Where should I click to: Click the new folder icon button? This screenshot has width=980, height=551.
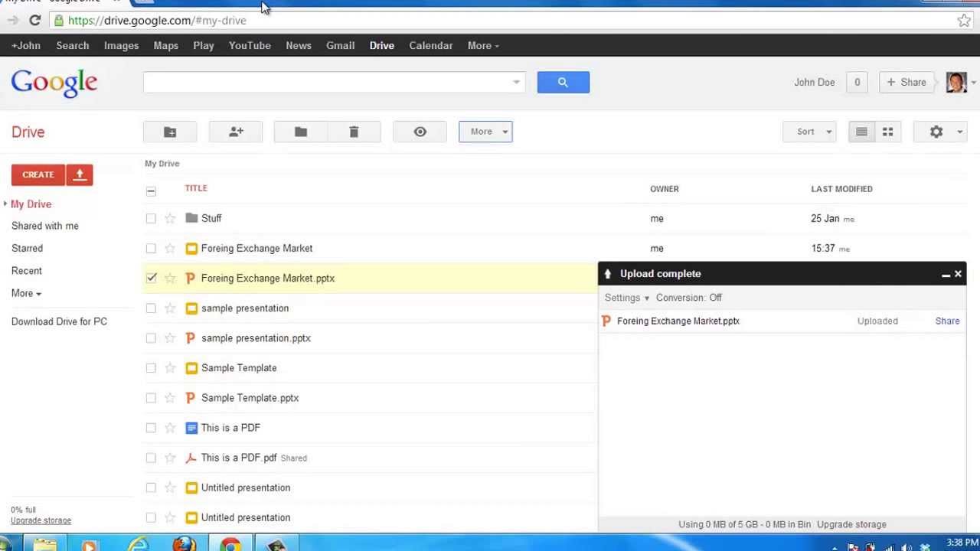coord(170,132)
